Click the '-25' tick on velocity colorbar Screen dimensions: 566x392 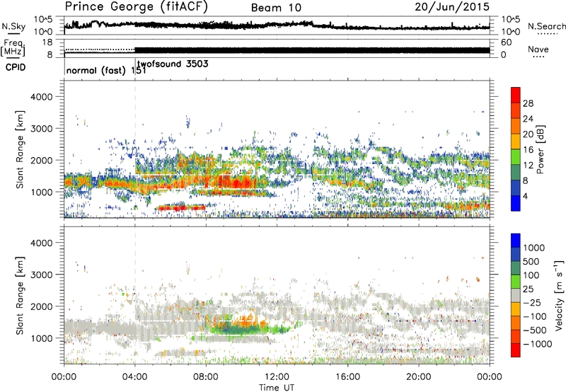click(x=532, y=302)
